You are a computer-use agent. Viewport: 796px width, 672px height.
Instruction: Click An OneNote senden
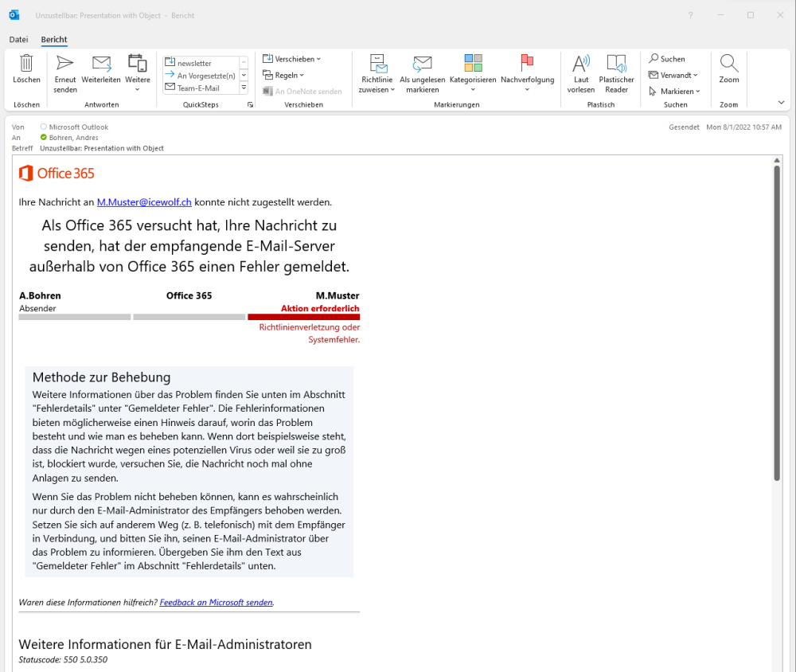click(x=302, y=92)
